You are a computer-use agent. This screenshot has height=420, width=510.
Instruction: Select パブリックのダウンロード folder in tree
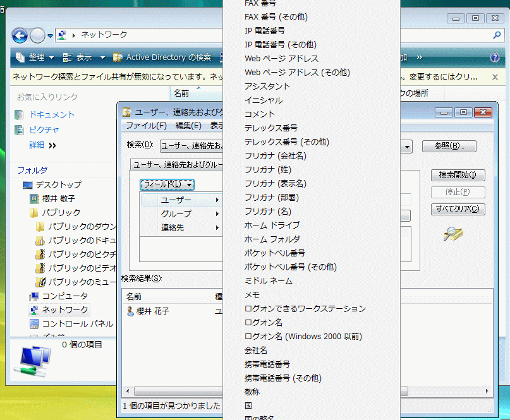[x=82, y=226]
